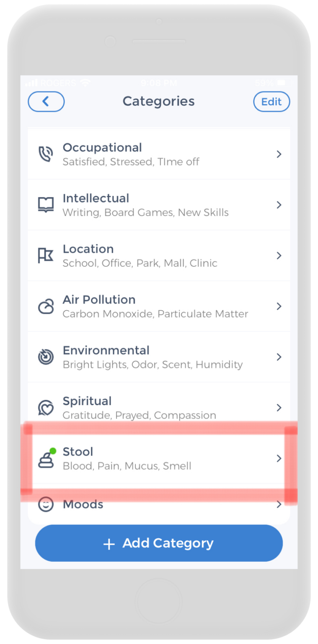
Task: Tap the Location flag icon
Action: [x=46, y=256]
